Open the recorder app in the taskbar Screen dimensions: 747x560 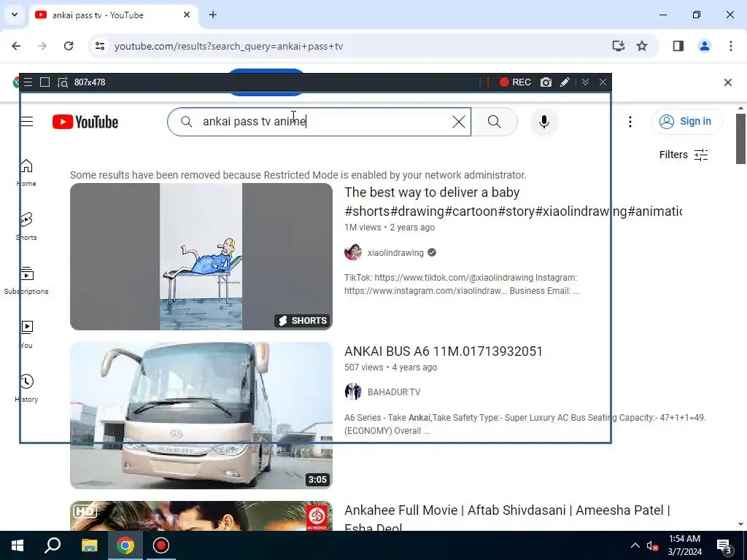pos(161,545)
